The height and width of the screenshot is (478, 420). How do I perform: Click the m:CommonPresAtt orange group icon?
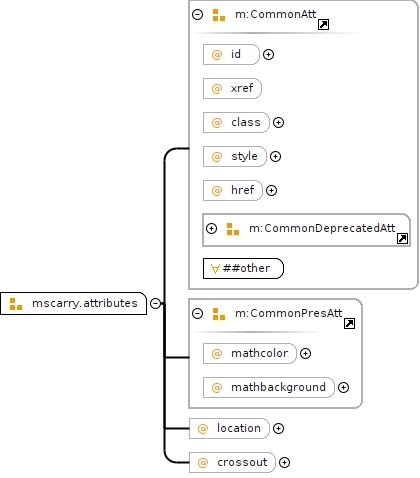pyautogui.click(x=219, y=314)
